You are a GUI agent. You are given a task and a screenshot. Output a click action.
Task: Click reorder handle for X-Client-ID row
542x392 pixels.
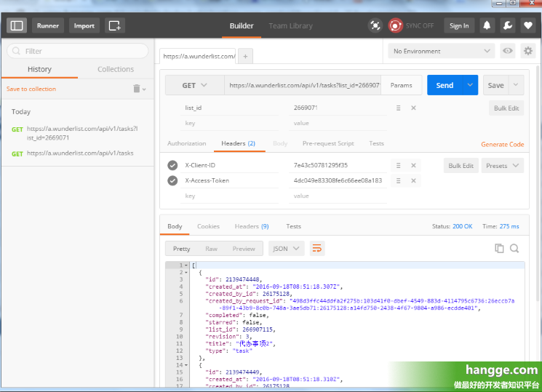tap(398, 166)
